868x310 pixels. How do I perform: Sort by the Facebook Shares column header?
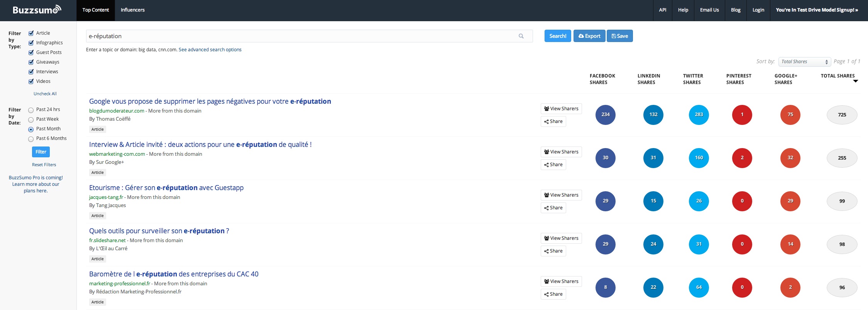[602, 79]
